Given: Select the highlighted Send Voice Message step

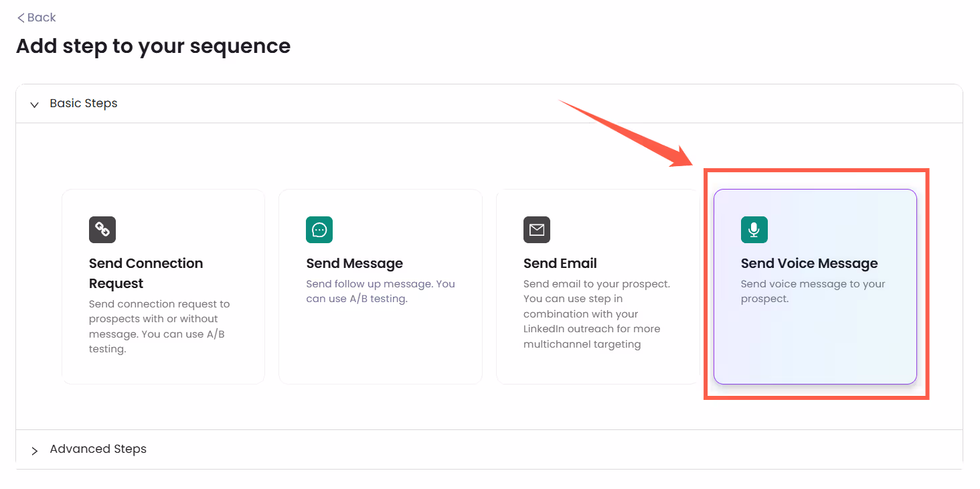Looking at the screenshot, I should (815, 286).
